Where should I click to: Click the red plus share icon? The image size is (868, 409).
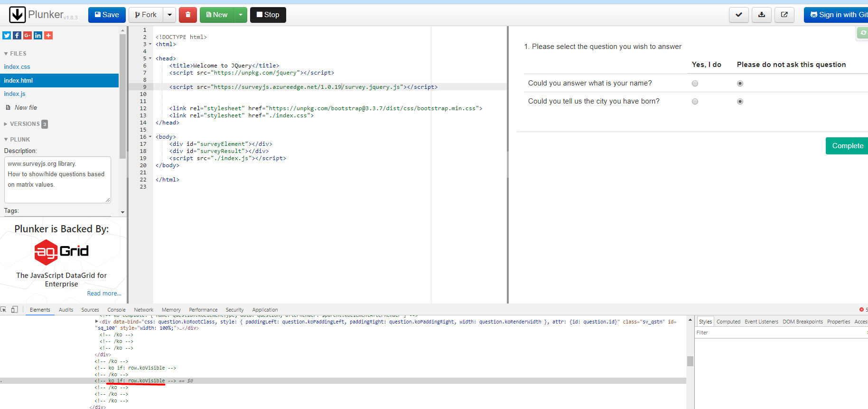pos(48,35)
